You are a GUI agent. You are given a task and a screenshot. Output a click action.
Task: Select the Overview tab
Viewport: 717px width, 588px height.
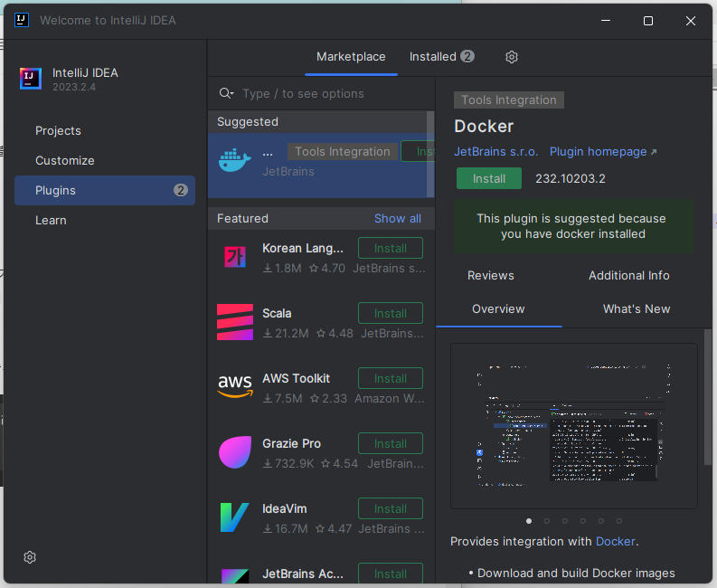pyautogui.click(x=498, y=308)
